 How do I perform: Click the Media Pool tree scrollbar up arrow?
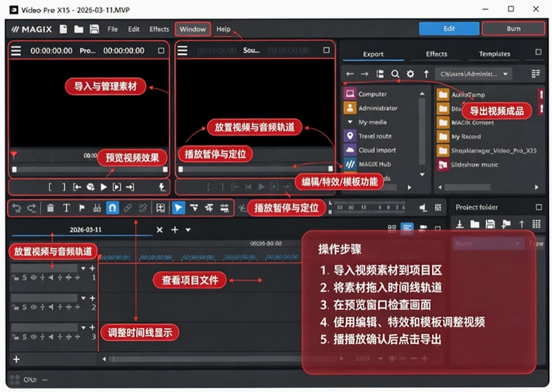tap(422, 94)
